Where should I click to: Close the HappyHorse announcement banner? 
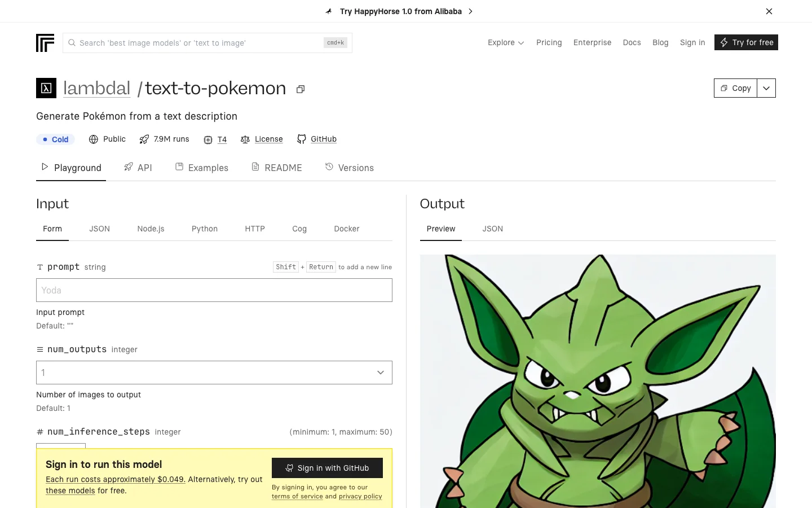(x=769, y=11)
